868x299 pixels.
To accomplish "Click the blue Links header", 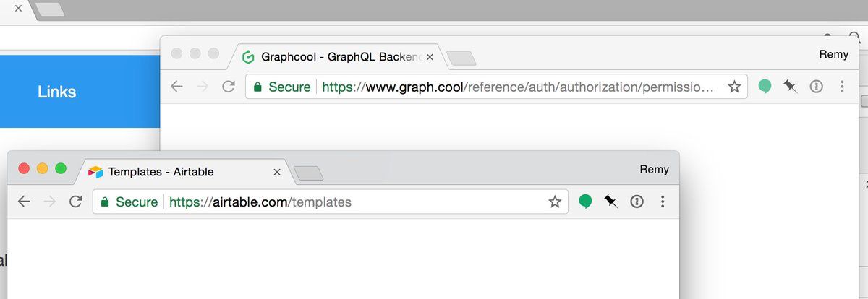I will point(57,92).
